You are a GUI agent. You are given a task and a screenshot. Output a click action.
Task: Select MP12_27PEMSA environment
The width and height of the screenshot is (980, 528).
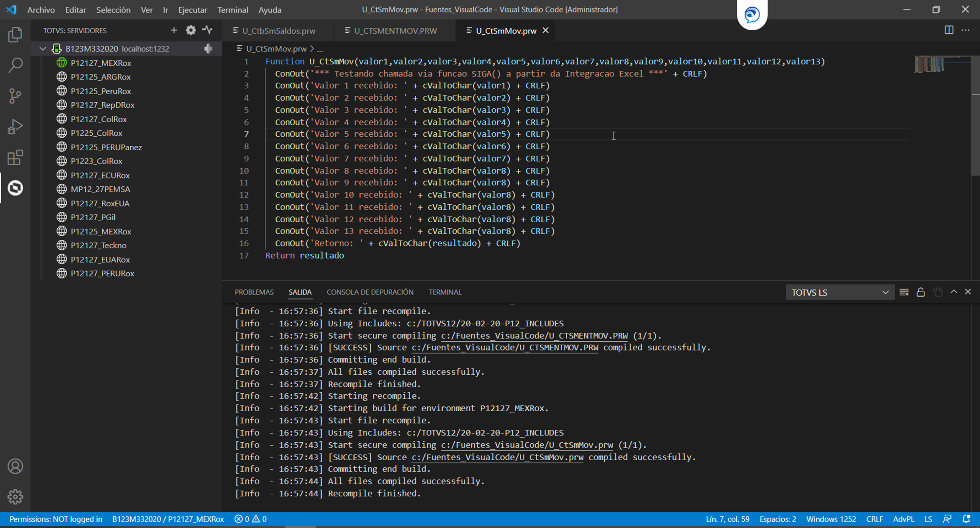100,189
